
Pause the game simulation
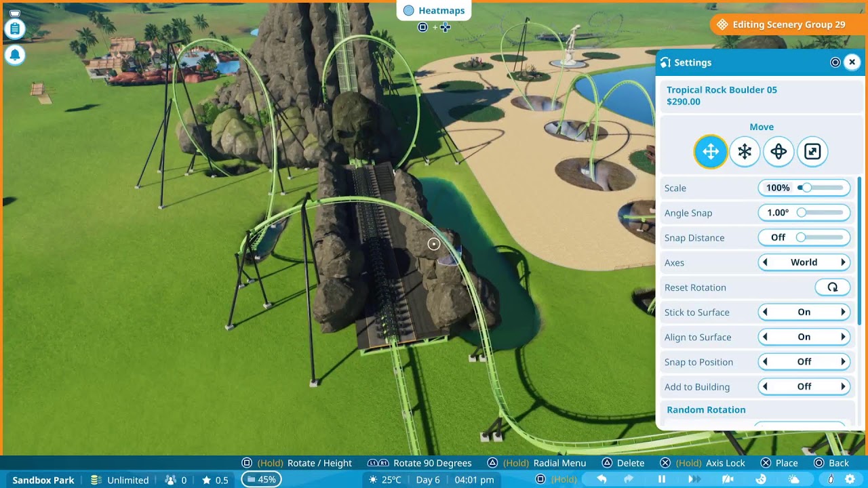662,479
